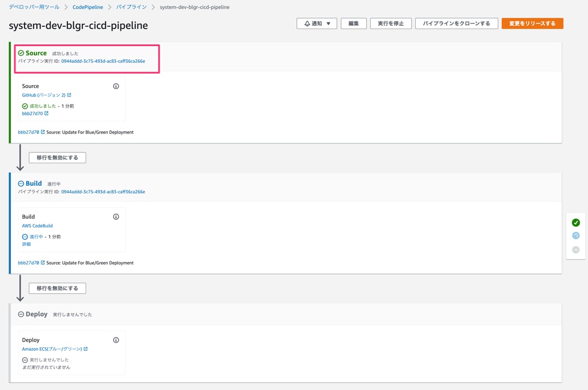Disable the transition between Source and Build stages
This screenshot has height=390, width=588.
(57, 157)
